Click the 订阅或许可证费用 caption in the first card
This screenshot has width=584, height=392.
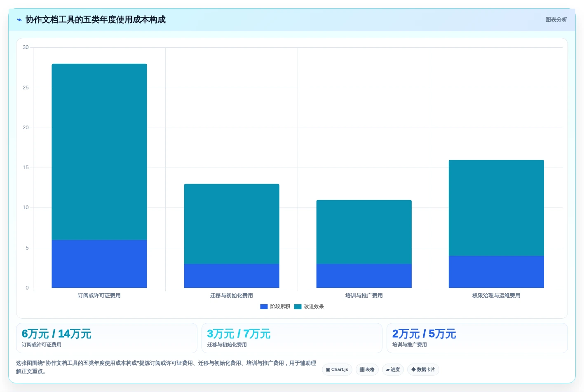point(41,345)
